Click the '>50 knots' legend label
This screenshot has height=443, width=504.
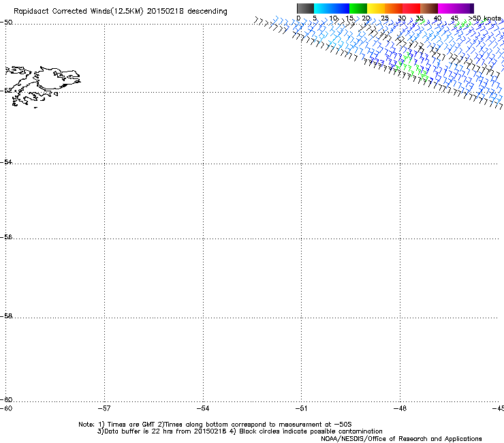click(x=485, y=18)
